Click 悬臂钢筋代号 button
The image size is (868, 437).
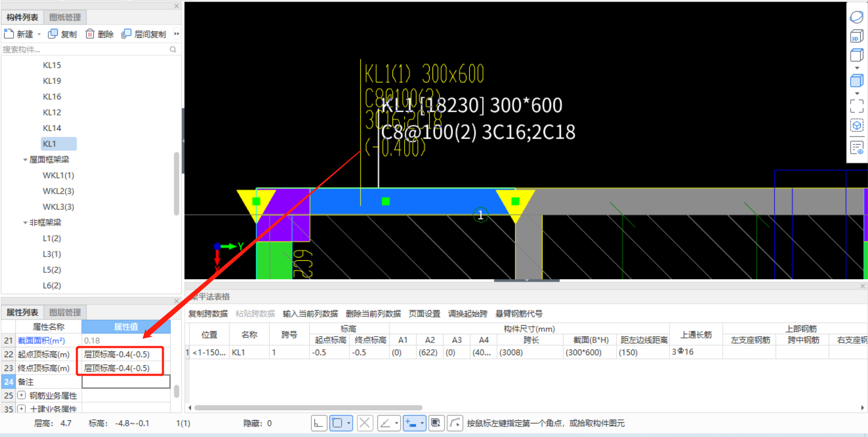pos(519,314)
